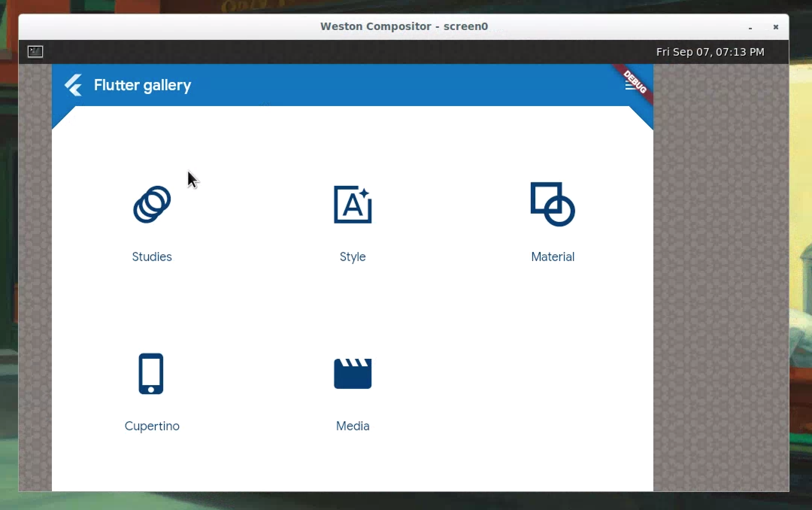Open the Studies overlapping circles icon

[x=152, y=204]
